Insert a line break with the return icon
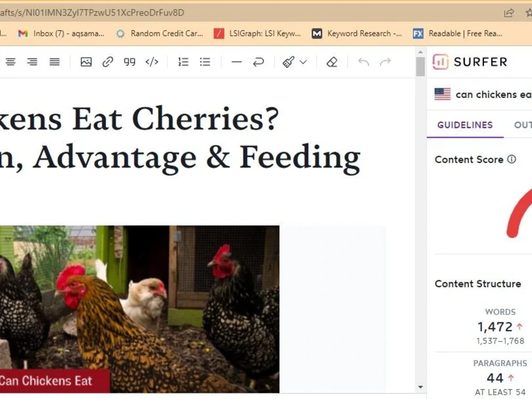 pos(258,62)
